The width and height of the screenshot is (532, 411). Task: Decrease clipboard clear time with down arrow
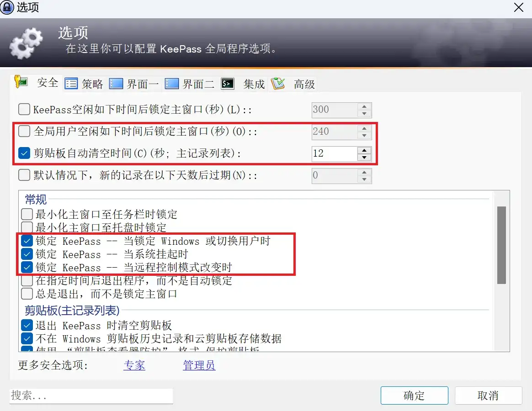click(364, 157)
